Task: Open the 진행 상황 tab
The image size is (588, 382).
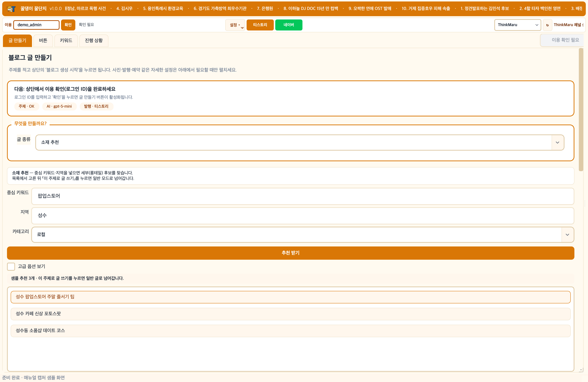Action: pyautogui.click(x=94, y=41)
